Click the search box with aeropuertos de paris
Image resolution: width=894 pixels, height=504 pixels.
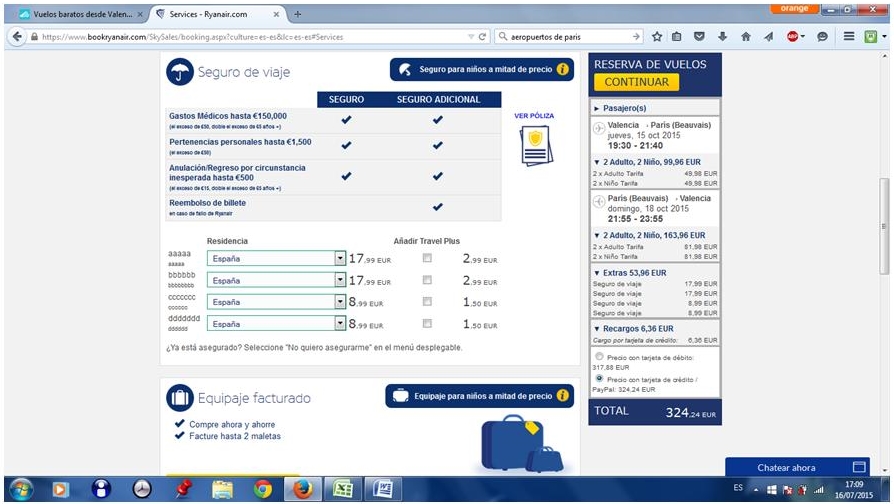click(567, 36)
